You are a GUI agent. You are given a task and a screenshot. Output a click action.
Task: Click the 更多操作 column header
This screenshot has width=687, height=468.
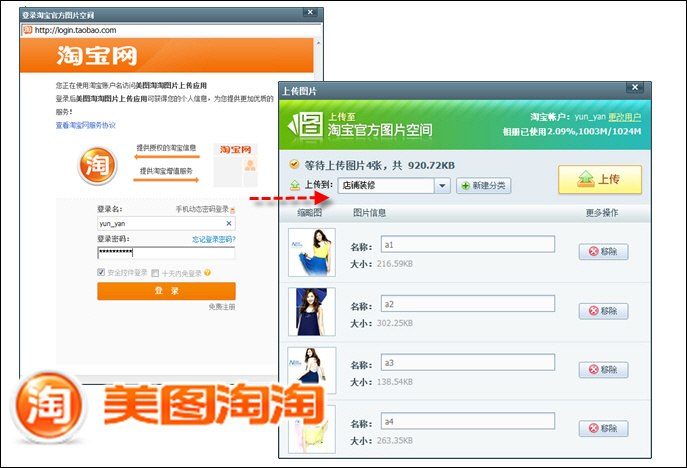coord(602,213)
